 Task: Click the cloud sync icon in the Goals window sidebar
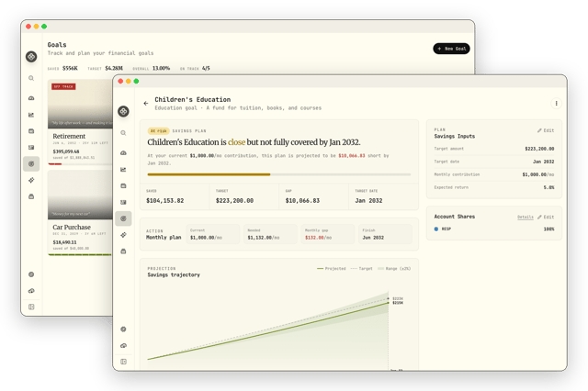click(31, 291)
